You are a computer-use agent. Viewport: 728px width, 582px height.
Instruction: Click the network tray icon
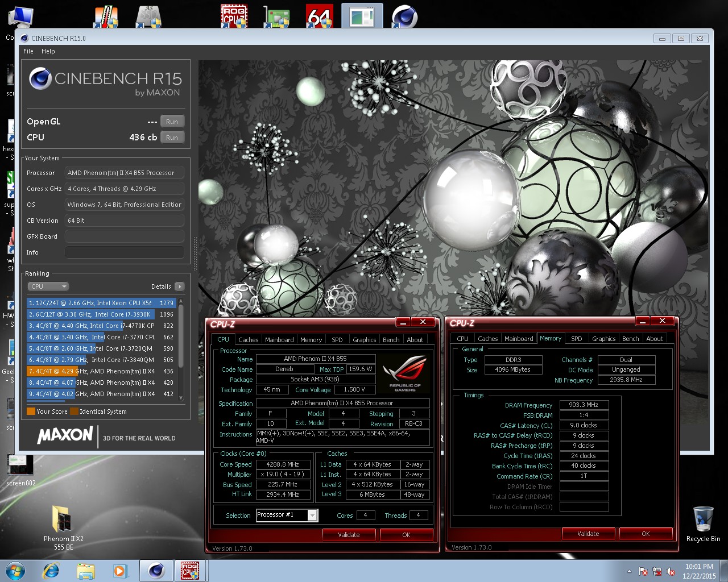(657, 571)
